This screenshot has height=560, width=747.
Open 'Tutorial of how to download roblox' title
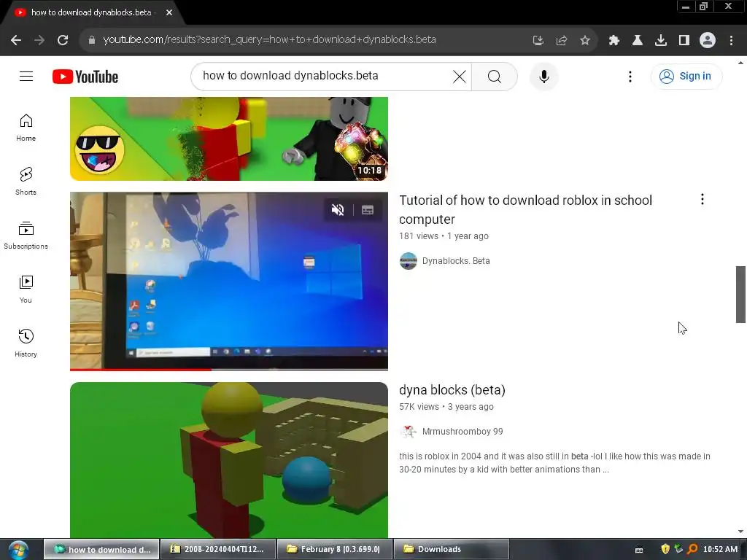525,209
